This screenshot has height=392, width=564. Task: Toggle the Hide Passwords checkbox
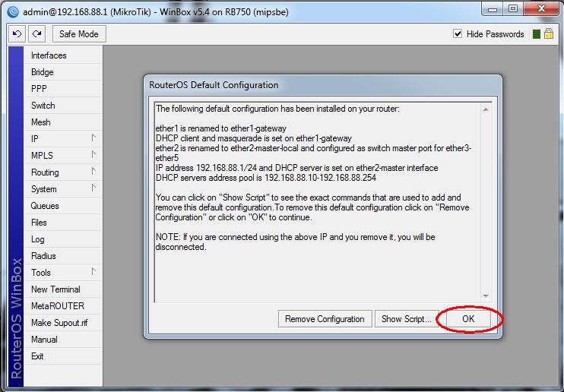coord(458,34)
